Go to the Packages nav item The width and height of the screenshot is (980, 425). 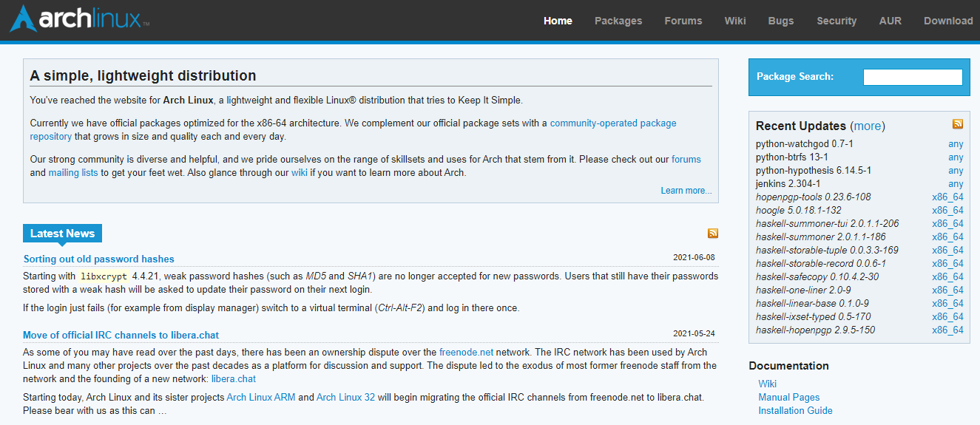tap(618, 21)
